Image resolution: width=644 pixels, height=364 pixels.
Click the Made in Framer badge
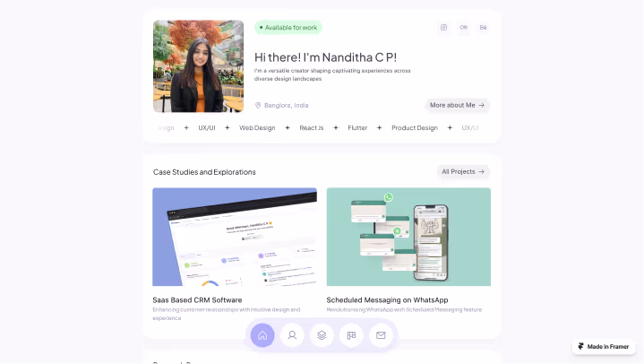point(604,347)
